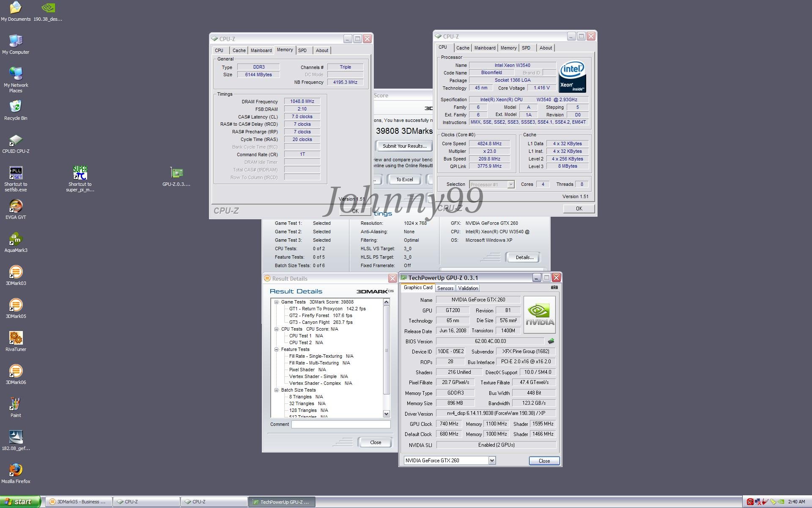Click BIOS save chip icon in GPU-Z

(x=551, y=341)
